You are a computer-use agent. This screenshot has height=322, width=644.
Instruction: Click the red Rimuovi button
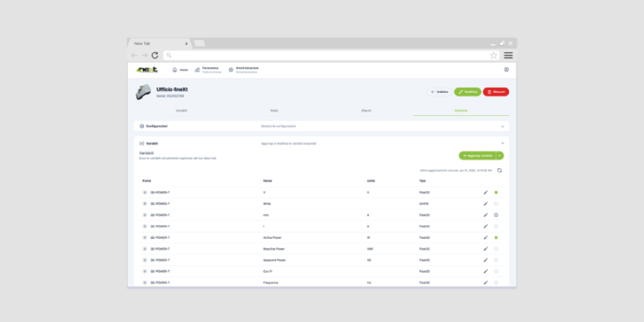pyautogui.click(x=496, y=92)
